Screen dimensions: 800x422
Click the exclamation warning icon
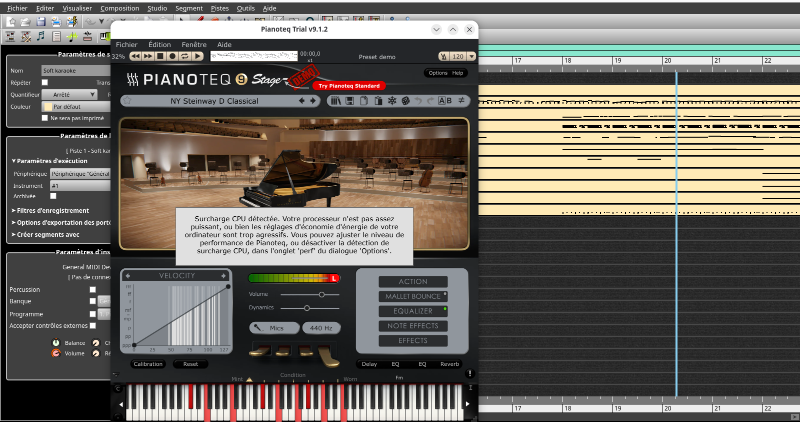point(469,374)
